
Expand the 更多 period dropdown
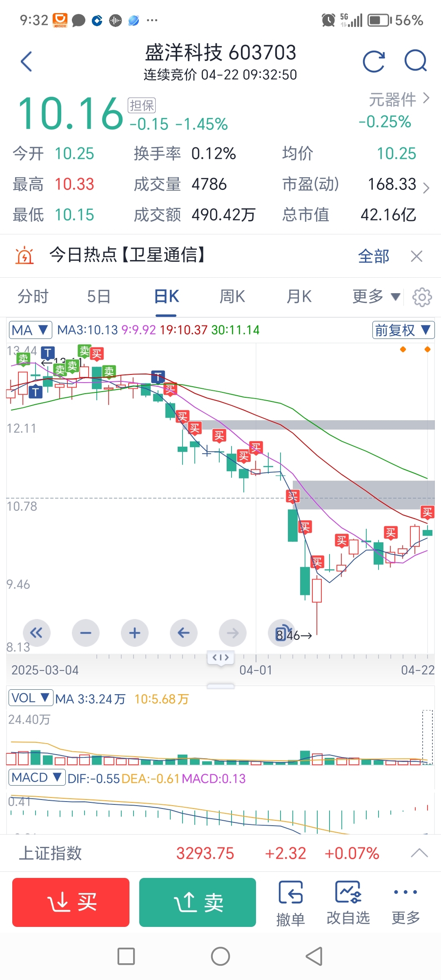click(x=376, y=296)
